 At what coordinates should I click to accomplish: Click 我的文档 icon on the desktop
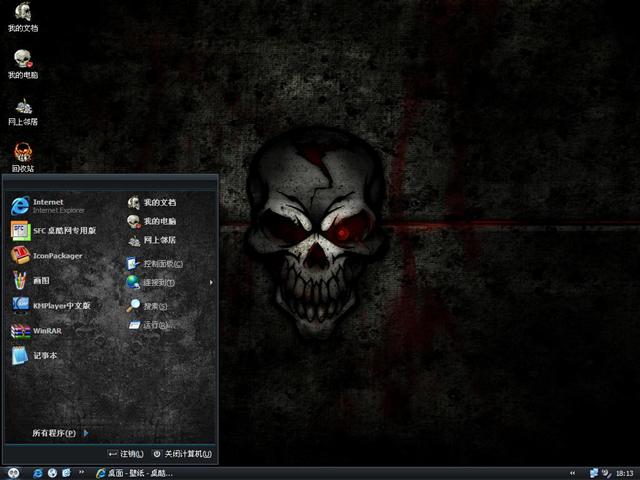click(22, 14)
